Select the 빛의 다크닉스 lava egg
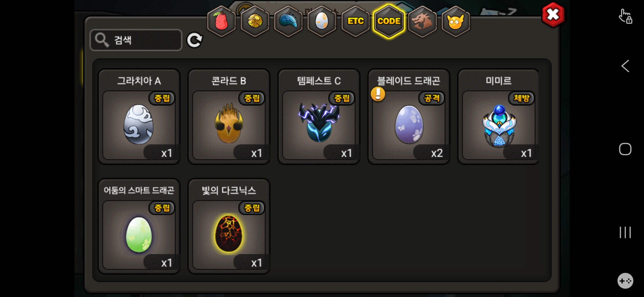644x297 pixels. pyautogui.click(x=229, y=226)
